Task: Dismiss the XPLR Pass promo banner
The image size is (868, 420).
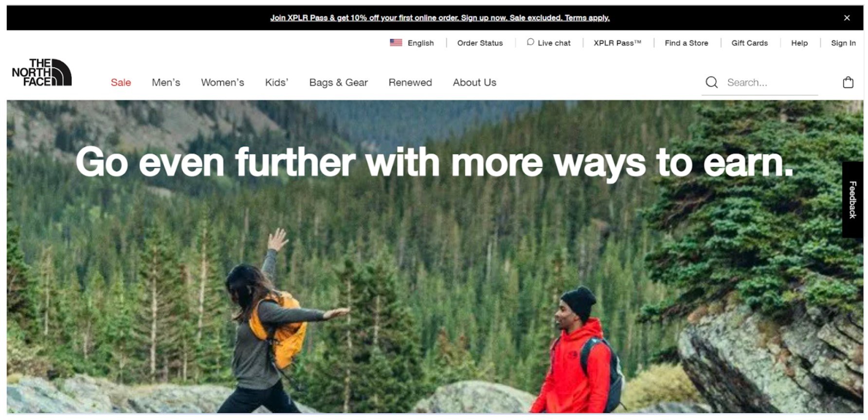Action: 847,18
